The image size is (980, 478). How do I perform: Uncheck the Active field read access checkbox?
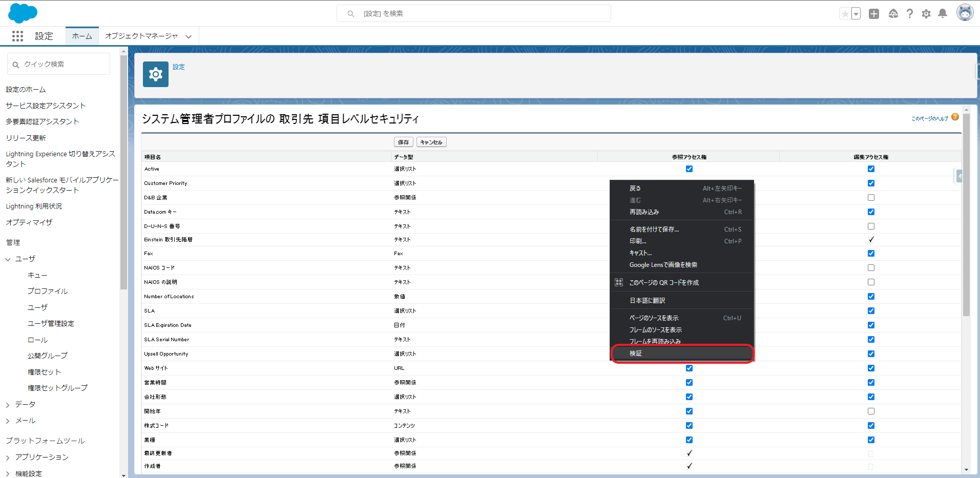coord(689,169)
